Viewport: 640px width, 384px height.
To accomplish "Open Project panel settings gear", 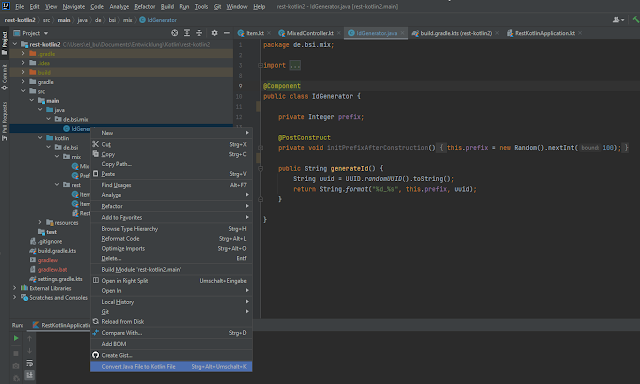I will click(x=214, y=33).
